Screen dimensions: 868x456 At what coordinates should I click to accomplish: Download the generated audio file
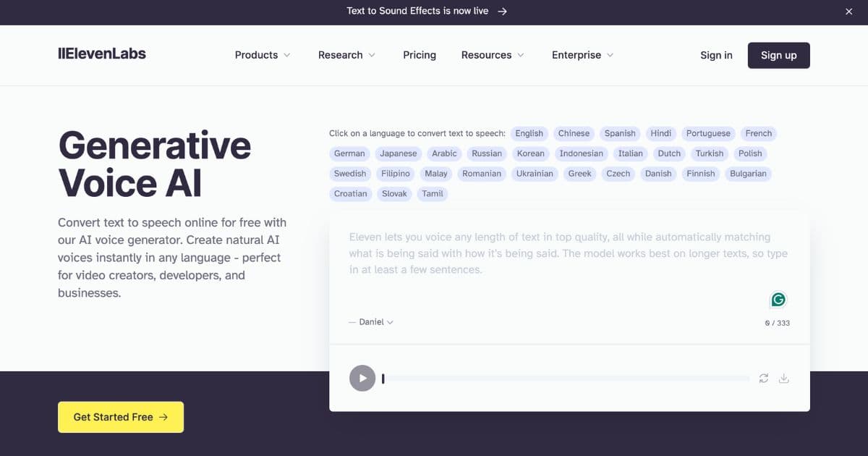(783, 378)
